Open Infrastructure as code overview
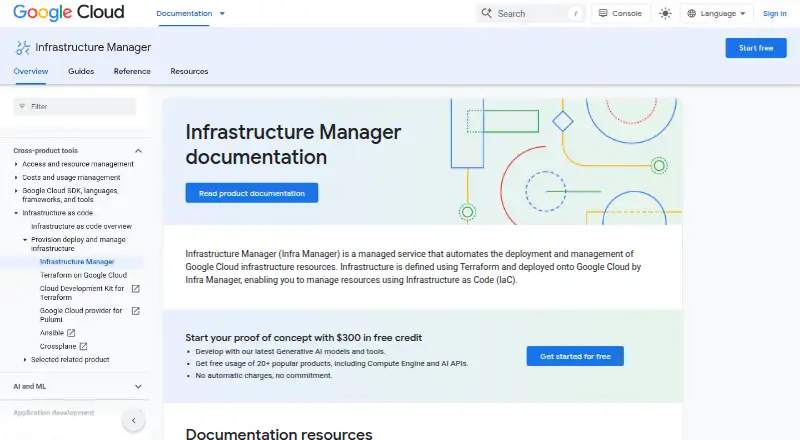The height and width of the screenshot is (440, 800). click(x=81, y=226)
